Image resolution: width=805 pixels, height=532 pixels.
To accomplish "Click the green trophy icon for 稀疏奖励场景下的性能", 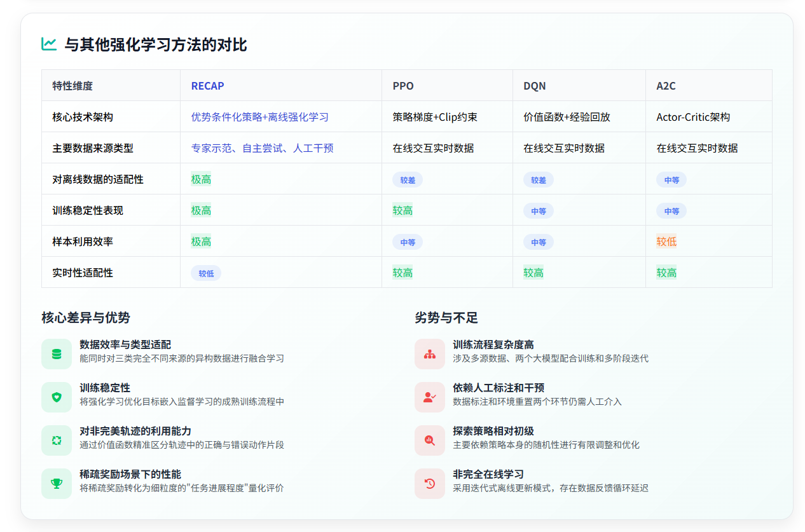I will pos(57,484).
